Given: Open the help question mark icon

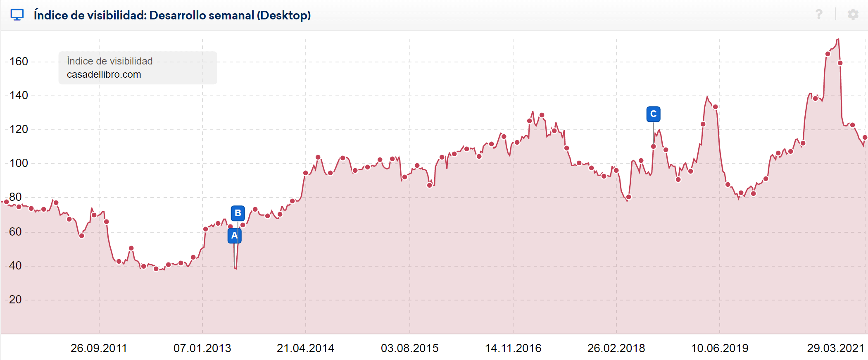Looking at the screenshot, I should tap(819, 14).
